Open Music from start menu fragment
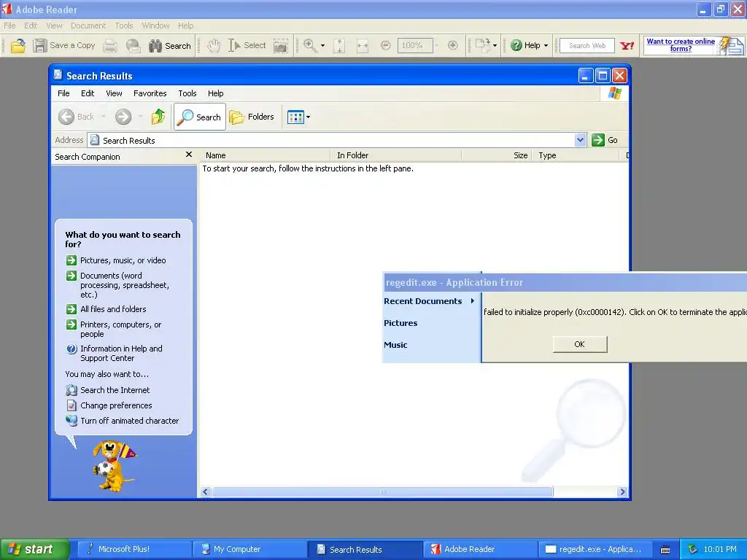747x560 pixels. click(395, 345)
